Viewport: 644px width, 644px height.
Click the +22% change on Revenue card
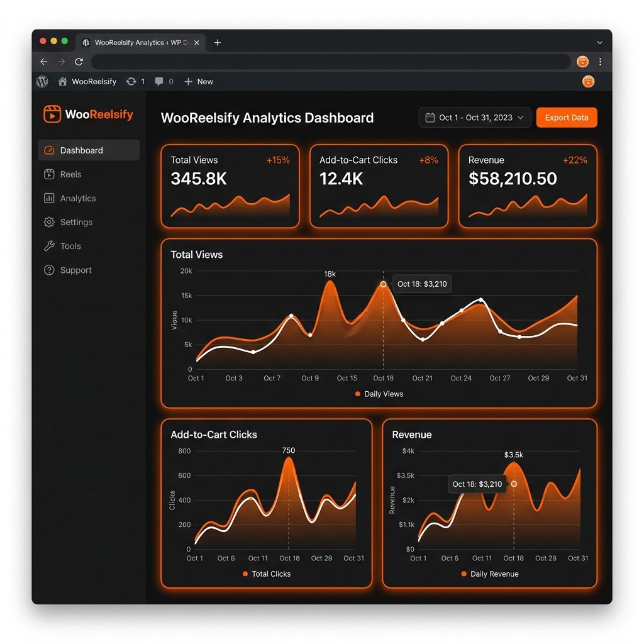click(575, 160)
